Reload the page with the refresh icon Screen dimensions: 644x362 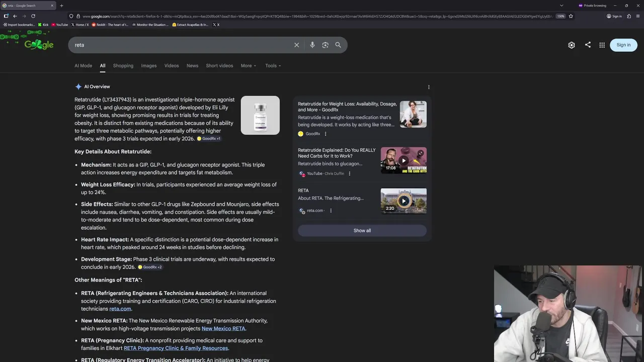click(33, 16)
